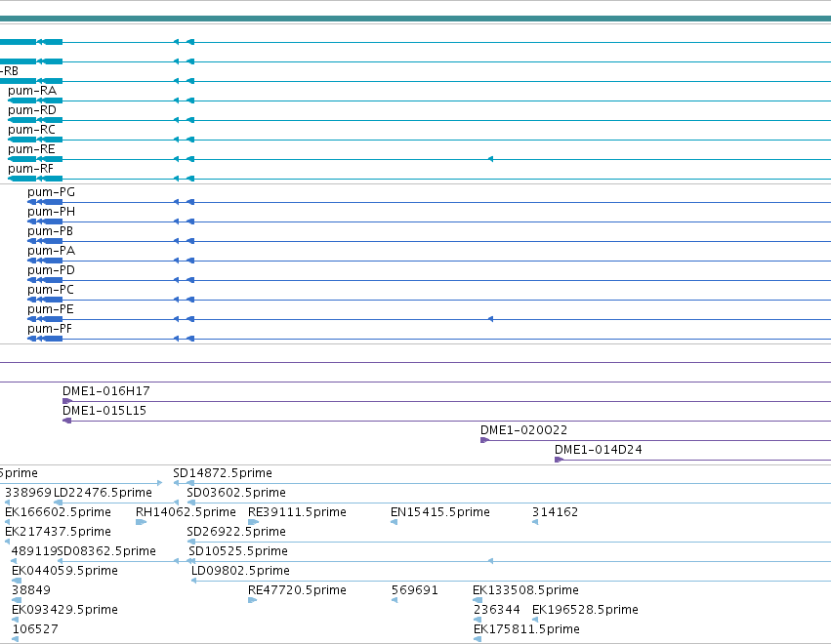Select the pum-PB protein label
Viewport: 831px width, 644px height.
(51, 231)
